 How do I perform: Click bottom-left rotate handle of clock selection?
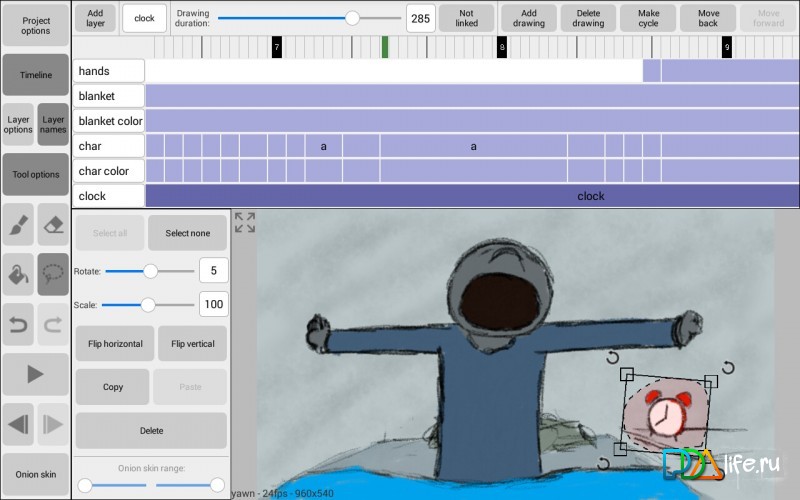(x=603, y=463)
